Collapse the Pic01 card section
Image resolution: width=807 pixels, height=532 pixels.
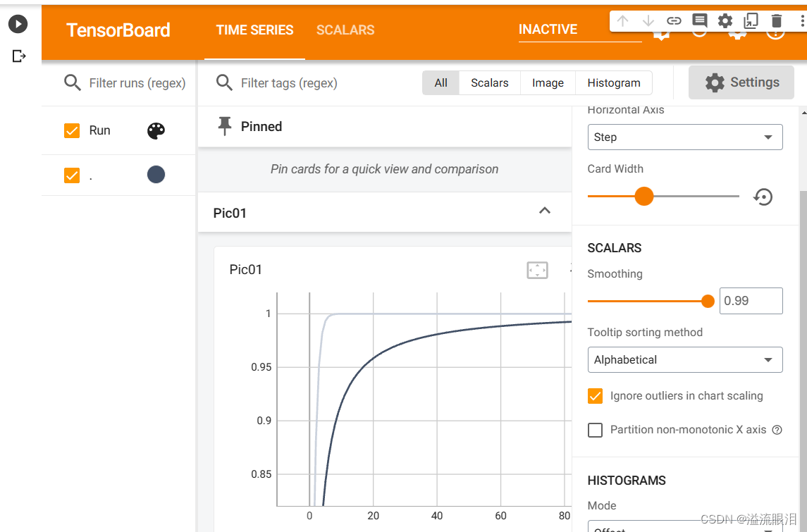544,211
